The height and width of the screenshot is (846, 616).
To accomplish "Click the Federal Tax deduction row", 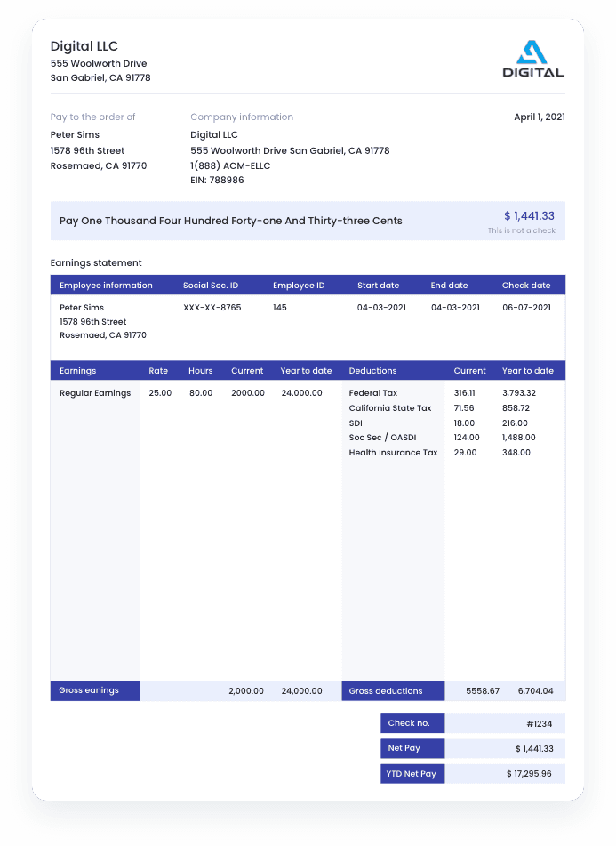I will click(x=373, y=393).
